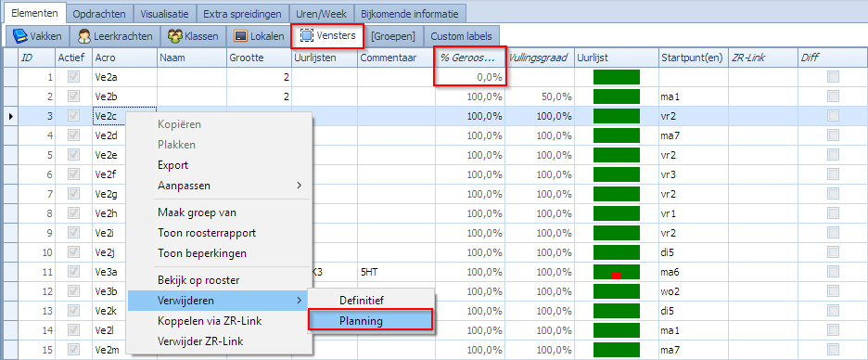The image size is (868, 360).
Task: Click the vr3 start point cell
Action: point(693,174)
